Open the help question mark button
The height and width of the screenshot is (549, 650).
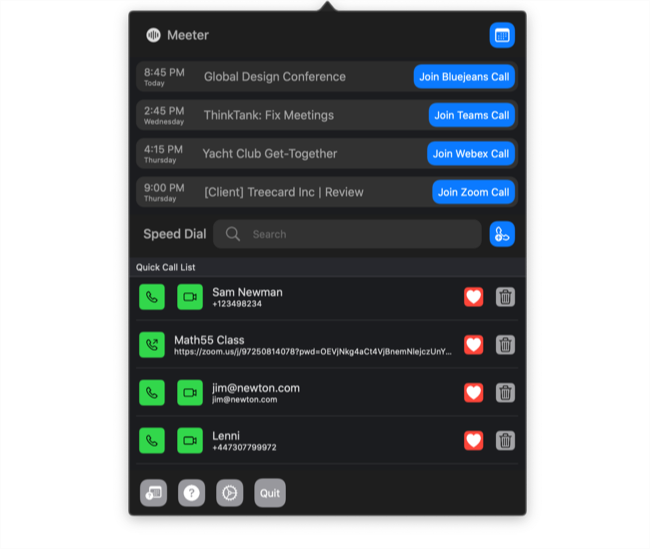tap(192, 493)
